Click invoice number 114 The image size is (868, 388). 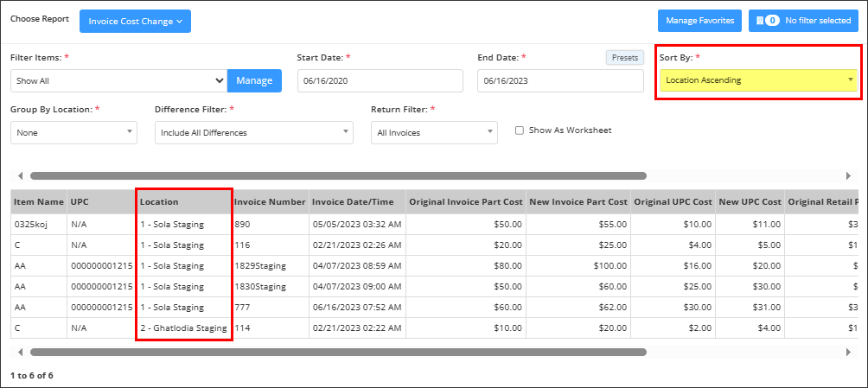241,328
